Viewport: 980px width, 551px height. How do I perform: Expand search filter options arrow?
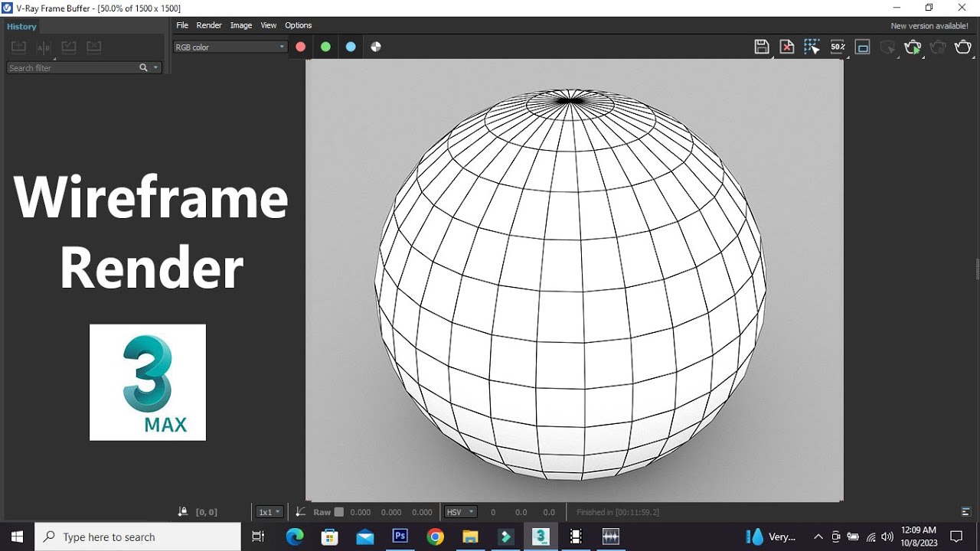156,68
